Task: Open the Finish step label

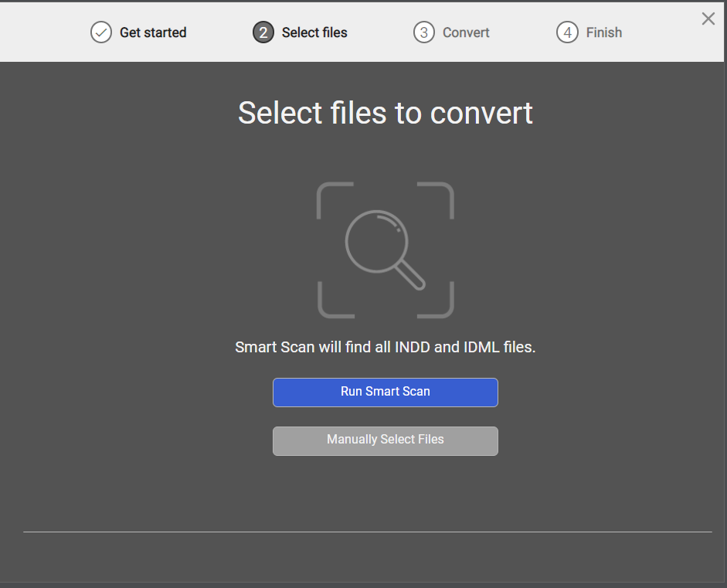Action: (603, 32)
